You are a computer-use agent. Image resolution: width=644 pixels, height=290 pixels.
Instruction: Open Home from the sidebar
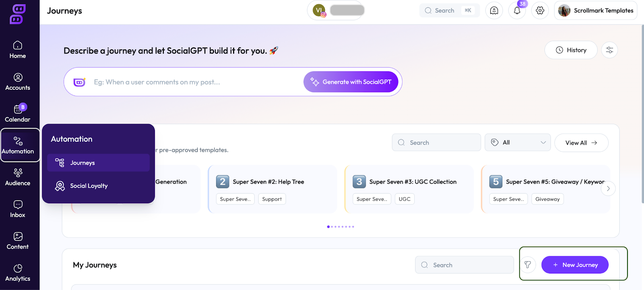(18, 50)
